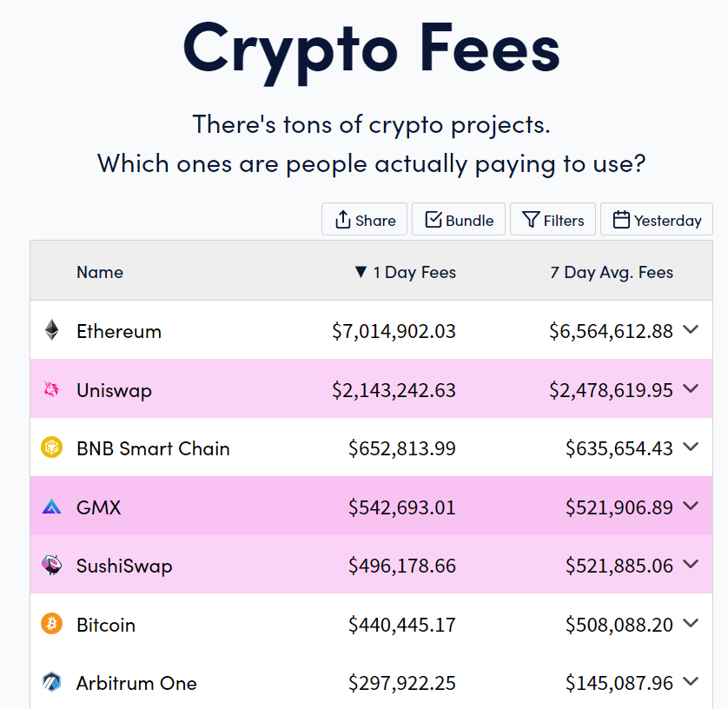Expand the Ethereum row details chevron
Screen dimensions: 728x709
691,329
